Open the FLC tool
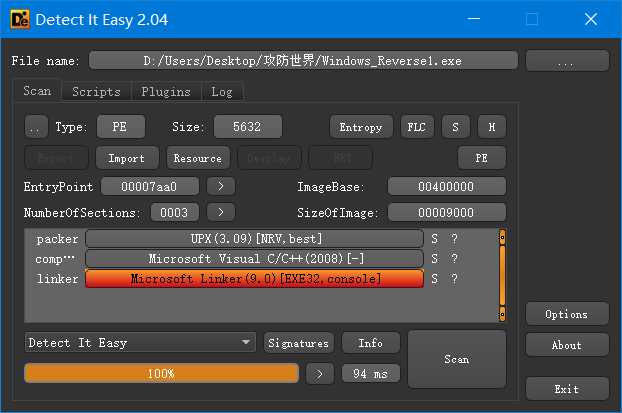 tap(417, 127)
